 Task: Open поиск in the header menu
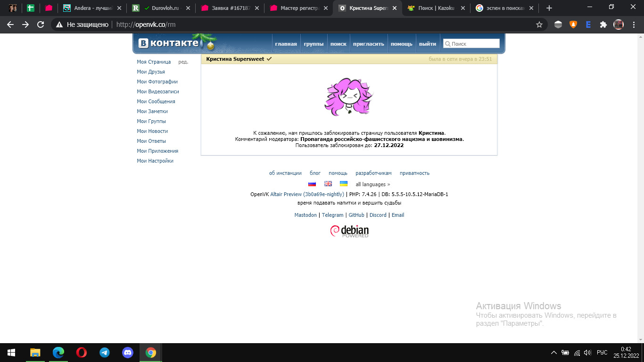(339, 44)
